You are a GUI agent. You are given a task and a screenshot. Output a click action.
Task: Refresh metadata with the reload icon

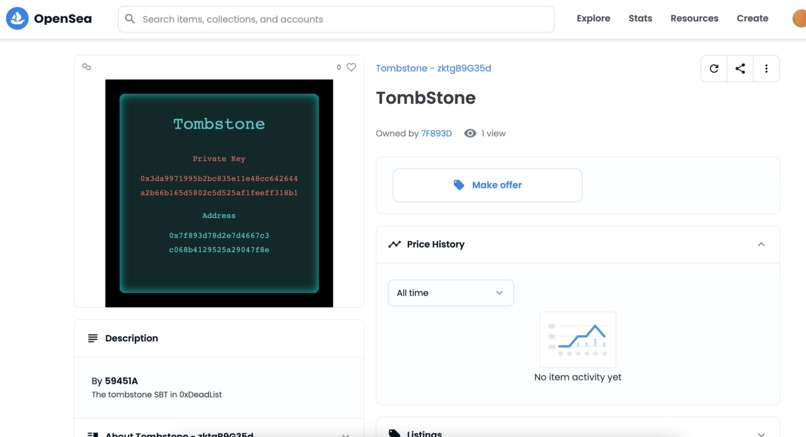coord(714,68)
